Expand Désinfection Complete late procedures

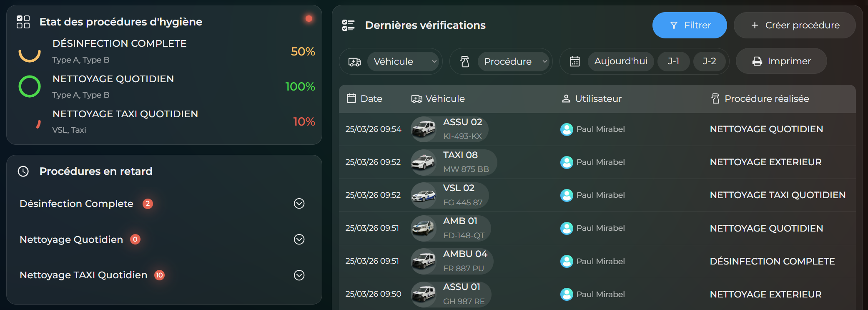point(299,204)
